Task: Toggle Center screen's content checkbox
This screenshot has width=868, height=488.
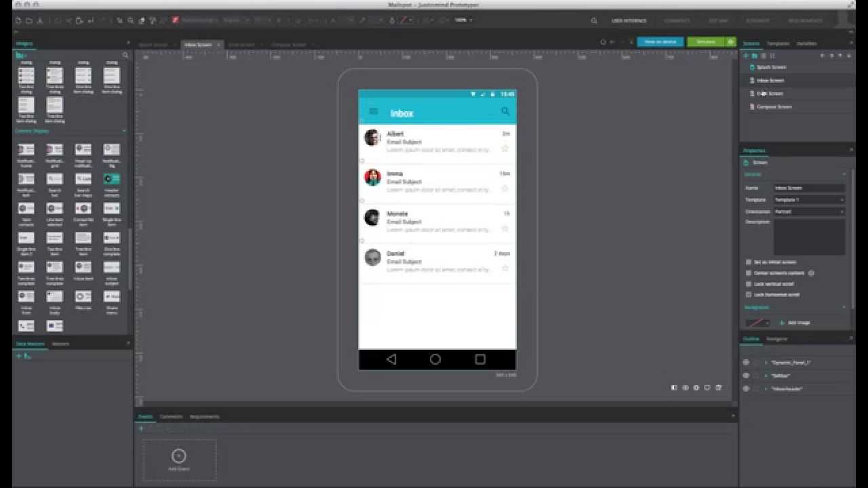Action: [749, 273]
